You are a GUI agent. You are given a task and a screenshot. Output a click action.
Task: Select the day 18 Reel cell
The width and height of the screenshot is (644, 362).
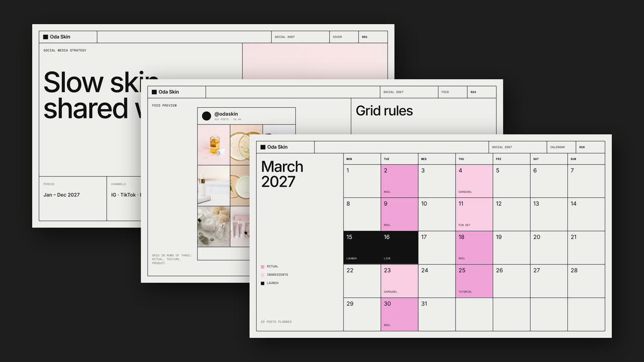click(474, 248)
